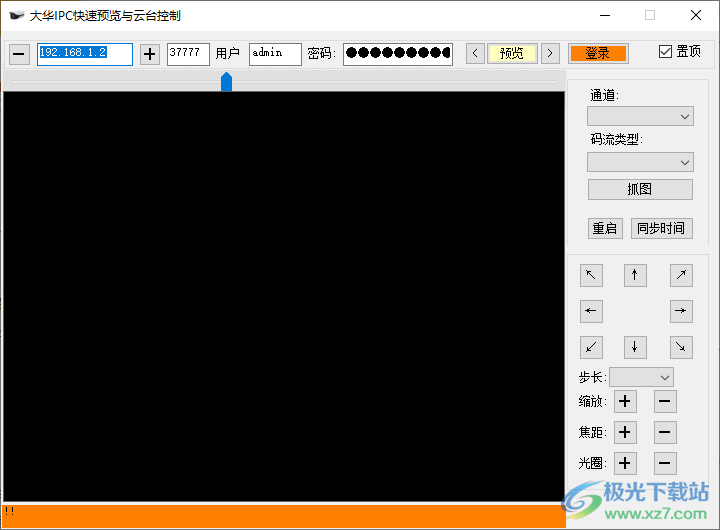Click the 抓图 snapshot button
This screenshot has width=720, height=530.
[640, 189]
